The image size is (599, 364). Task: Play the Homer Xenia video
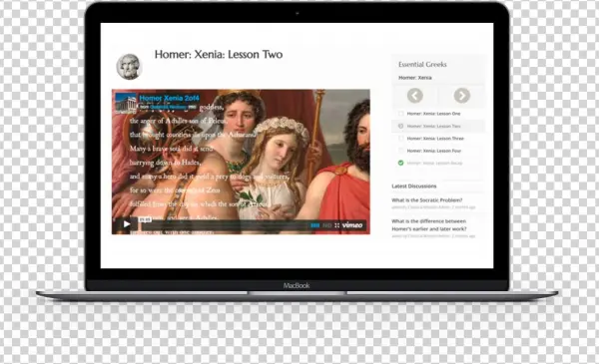pyautogui.click(x=127, y=224)
